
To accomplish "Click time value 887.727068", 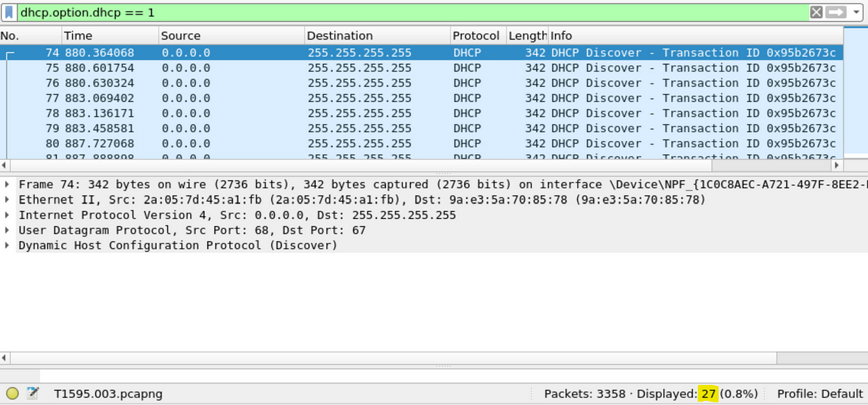I will coord(99,144).
